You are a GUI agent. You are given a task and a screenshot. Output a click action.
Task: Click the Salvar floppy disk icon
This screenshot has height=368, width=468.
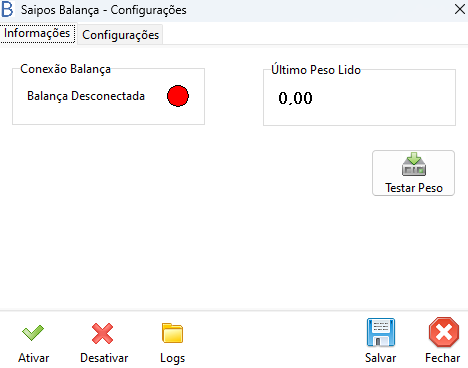(x=381, y=332)
